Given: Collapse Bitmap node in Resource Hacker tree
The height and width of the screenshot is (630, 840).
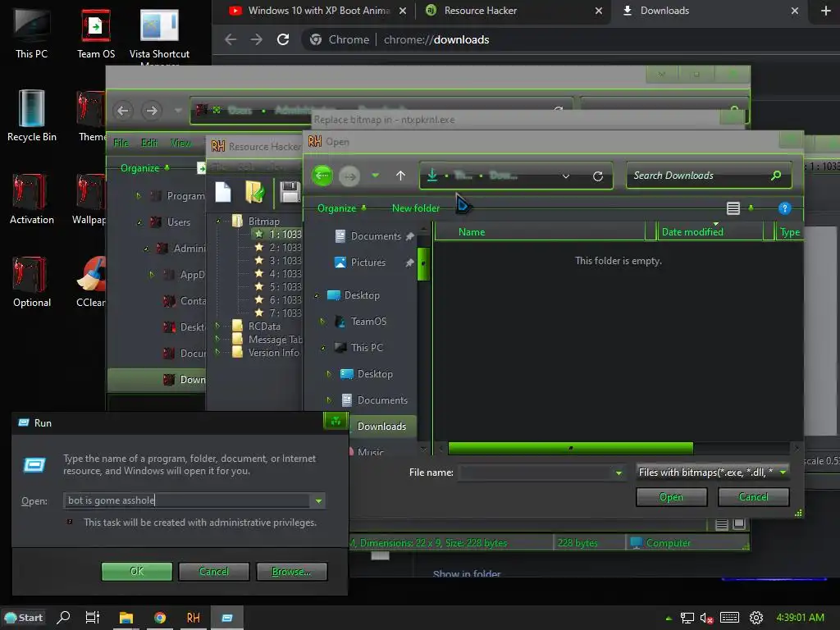Looking at the screenshot, I should coord(218,221).
